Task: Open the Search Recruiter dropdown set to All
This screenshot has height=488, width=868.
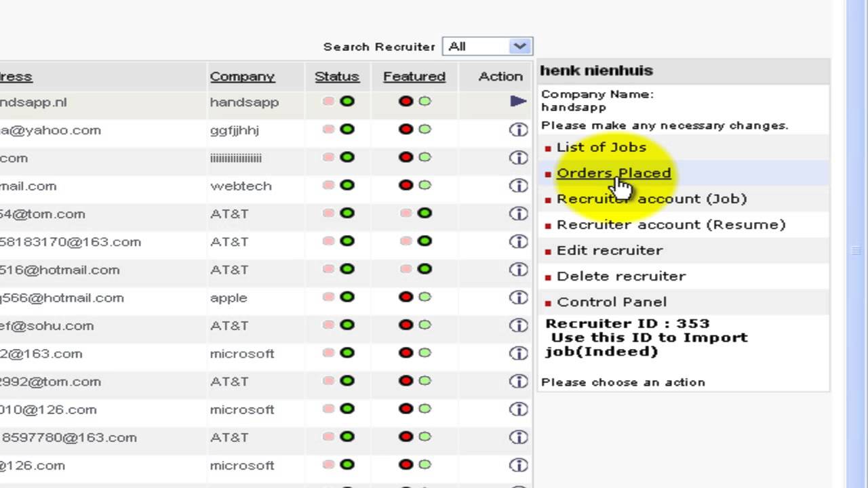Action: click(487, 46)
